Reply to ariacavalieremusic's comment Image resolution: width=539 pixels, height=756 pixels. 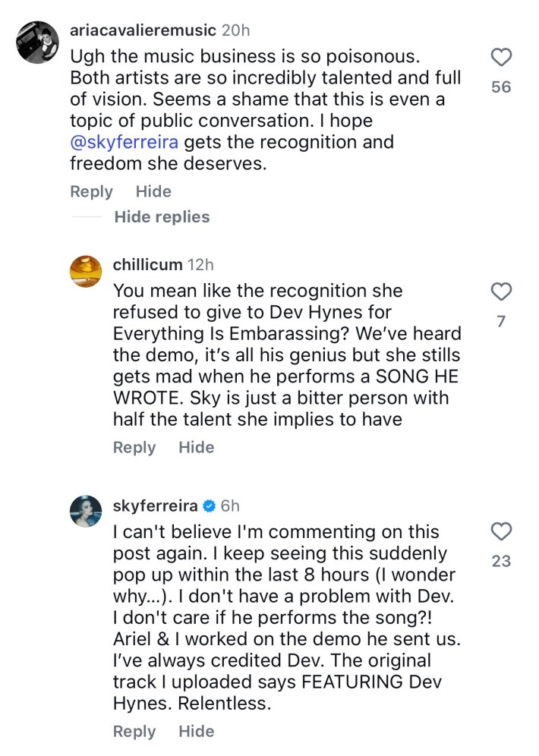91,192
